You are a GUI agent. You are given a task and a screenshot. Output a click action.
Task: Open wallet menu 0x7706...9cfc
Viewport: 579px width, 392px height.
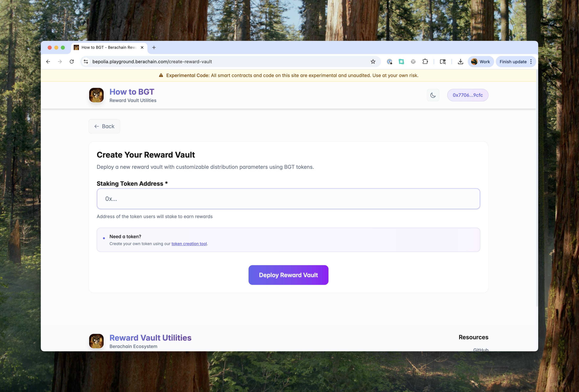click(x=467, y=95)
